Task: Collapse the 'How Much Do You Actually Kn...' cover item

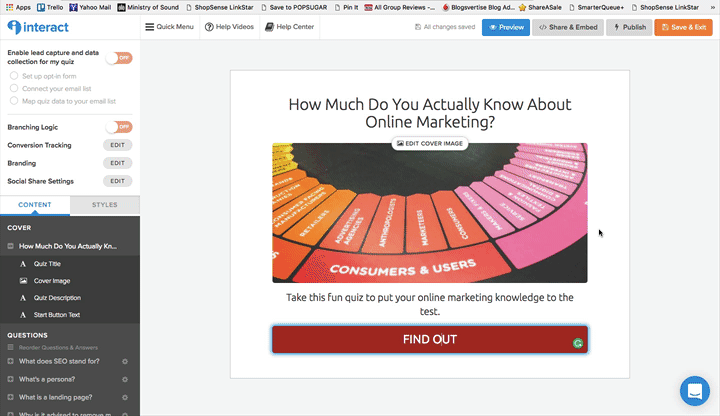Action: click(x=10, y=246)
